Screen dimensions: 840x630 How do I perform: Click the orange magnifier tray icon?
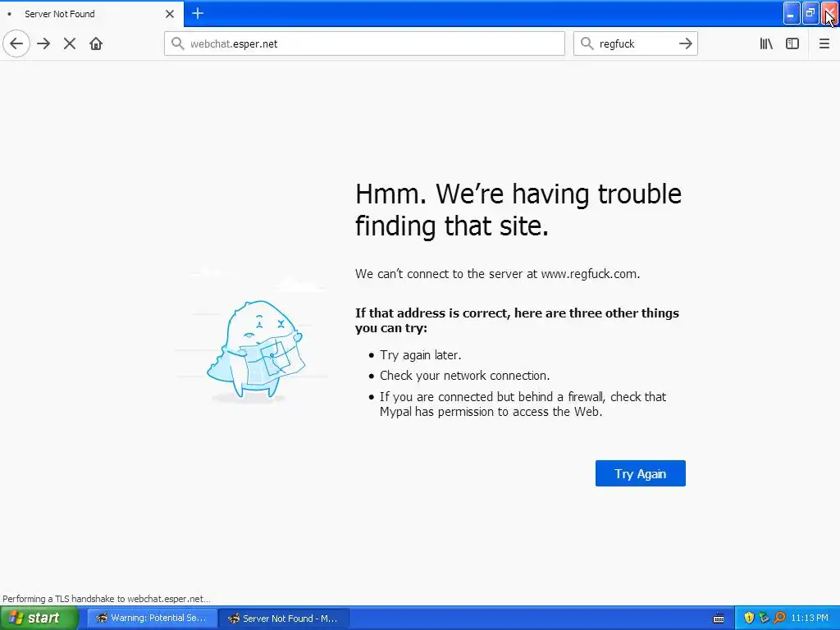coord(779,619)
